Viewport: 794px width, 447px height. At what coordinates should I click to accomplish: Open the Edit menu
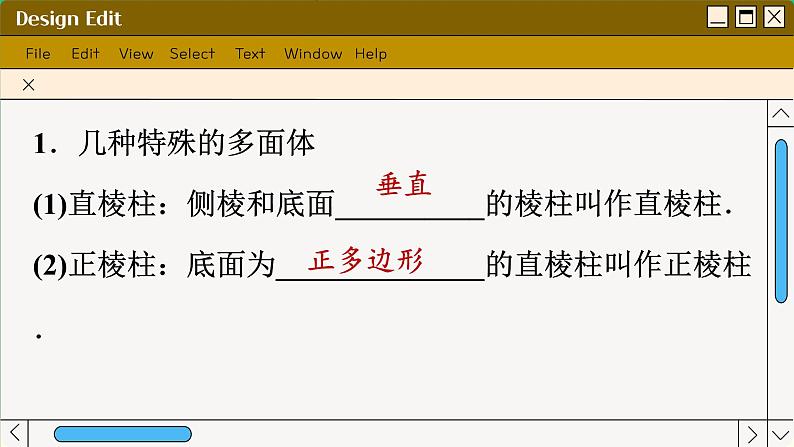[85, 54]
